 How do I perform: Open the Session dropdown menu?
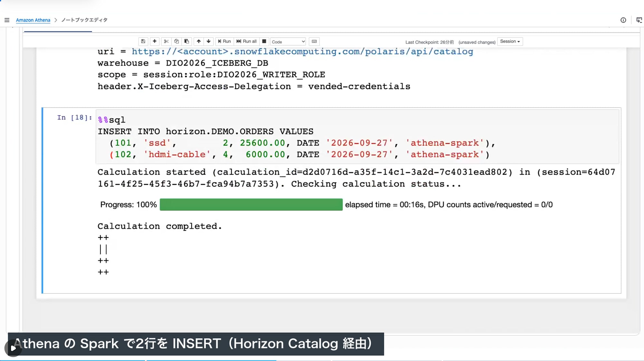click(510, 42)
